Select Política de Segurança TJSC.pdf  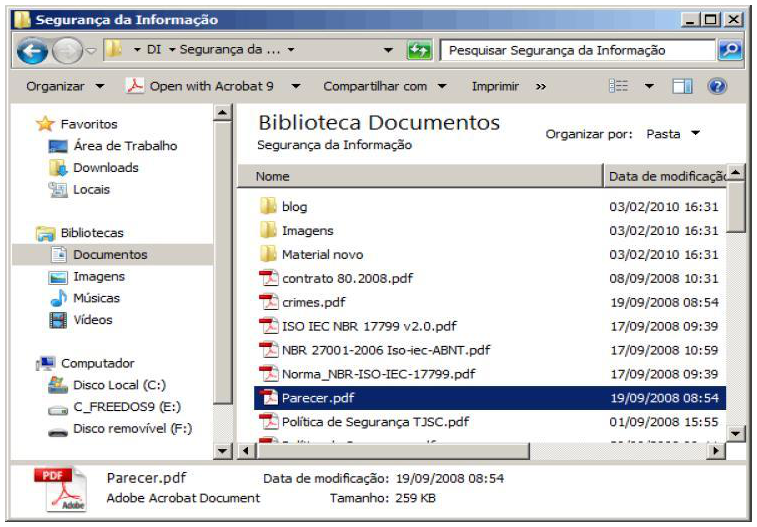pos(364,422)
